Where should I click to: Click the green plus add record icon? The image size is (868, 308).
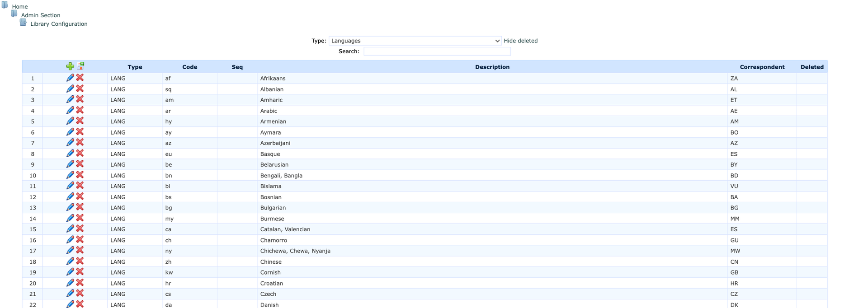click(x=70, y=66)
